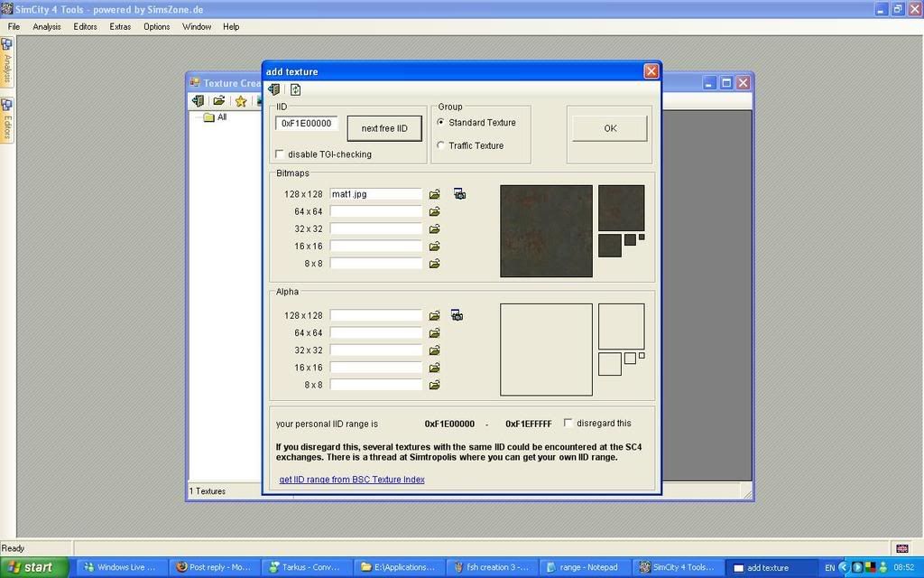Click the exit door icon in Texture Creator toolbar
This screenshot has width=924, height=578.
pos(198,101)
